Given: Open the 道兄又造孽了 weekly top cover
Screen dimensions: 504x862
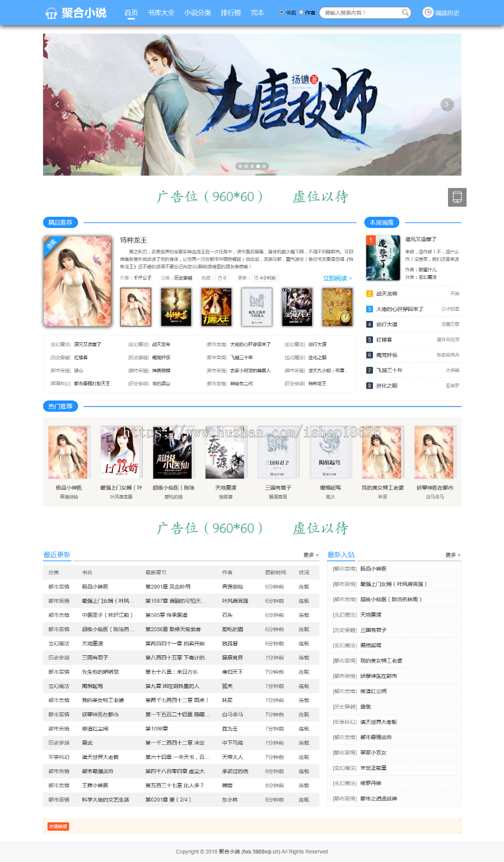Looking at the screenshot, I should [383, 258].
